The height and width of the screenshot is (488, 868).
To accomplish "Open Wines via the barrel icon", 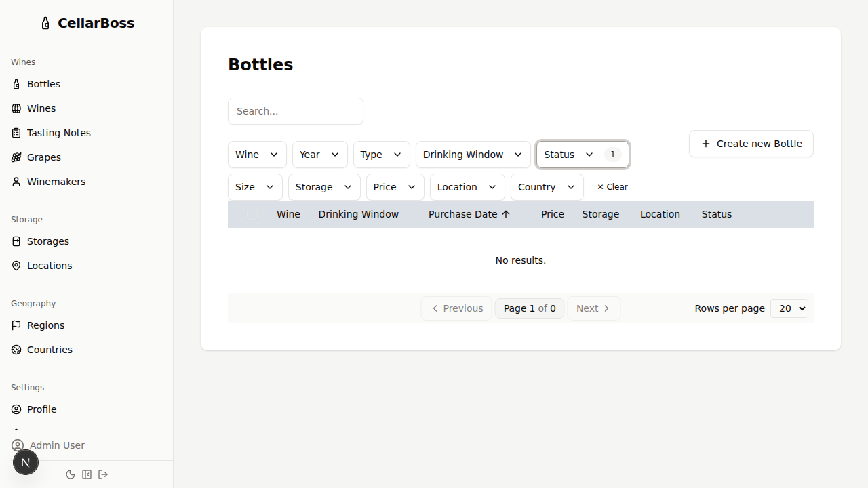I will (16, 108).
